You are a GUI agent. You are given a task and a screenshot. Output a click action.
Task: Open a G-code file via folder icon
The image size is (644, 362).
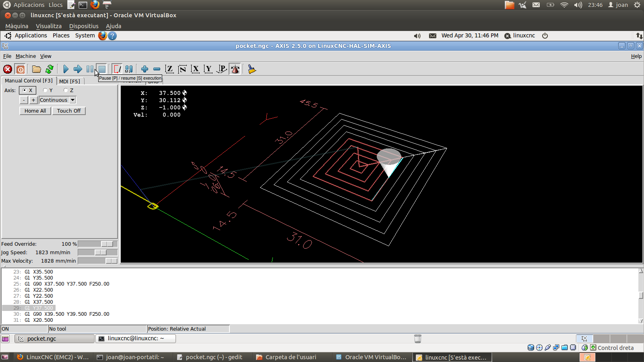37,69
